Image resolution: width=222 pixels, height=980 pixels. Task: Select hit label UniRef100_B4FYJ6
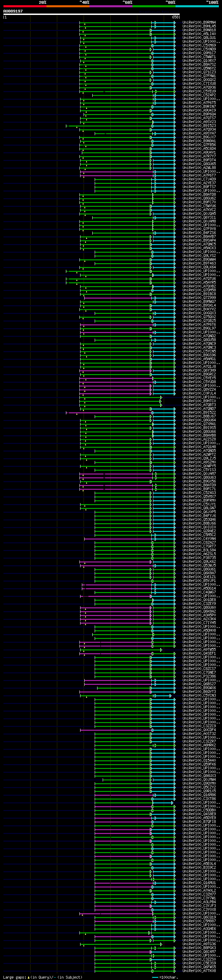[x=199, y=516]
